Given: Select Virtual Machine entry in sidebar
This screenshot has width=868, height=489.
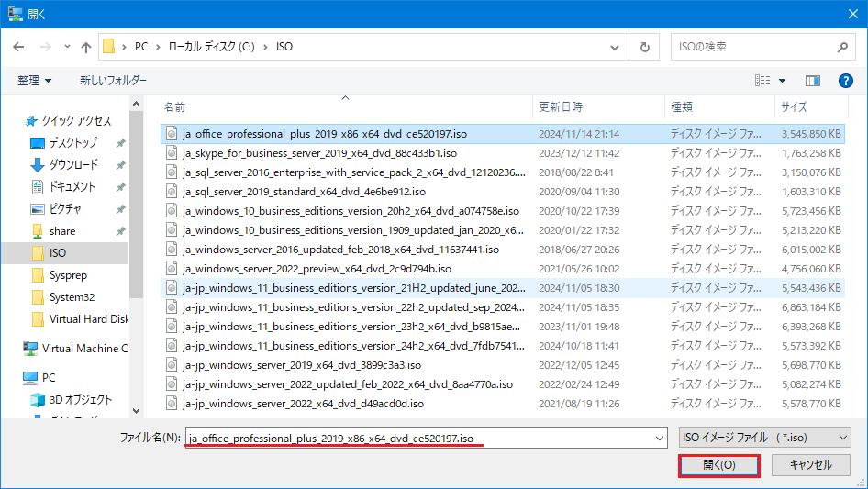Looking at the screenshot, I should pyautogui.click(x=84, y=349).
